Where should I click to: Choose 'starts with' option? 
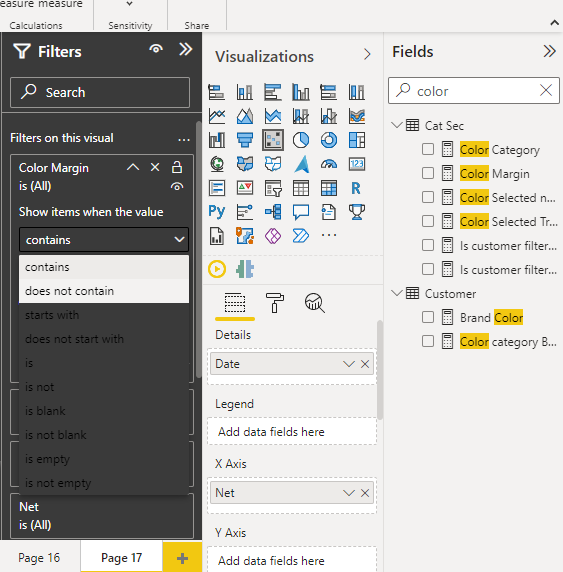(x=104, y=315)
